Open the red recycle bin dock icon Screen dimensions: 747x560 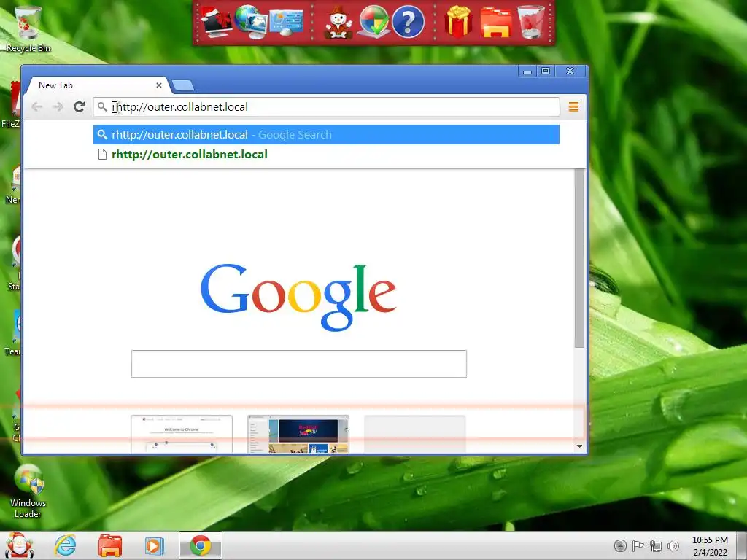pos(531,21)
